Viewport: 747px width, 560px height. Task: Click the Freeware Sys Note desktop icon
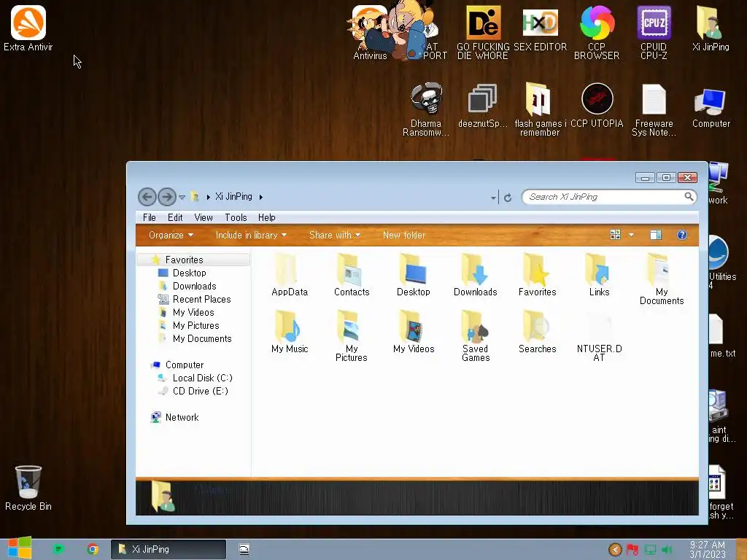(654, 109)
